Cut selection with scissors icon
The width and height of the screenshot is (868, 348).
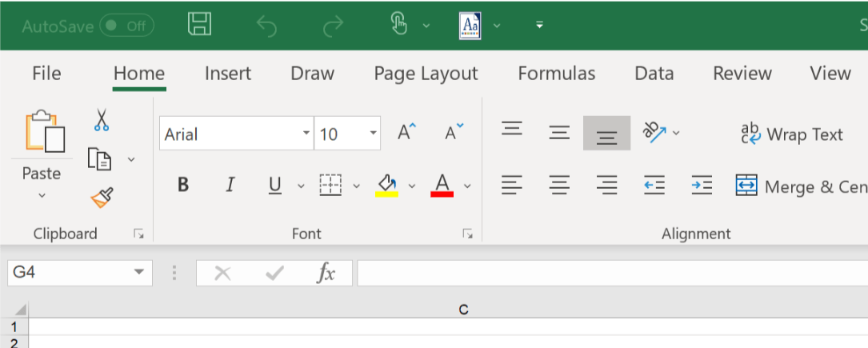[102, 119]
